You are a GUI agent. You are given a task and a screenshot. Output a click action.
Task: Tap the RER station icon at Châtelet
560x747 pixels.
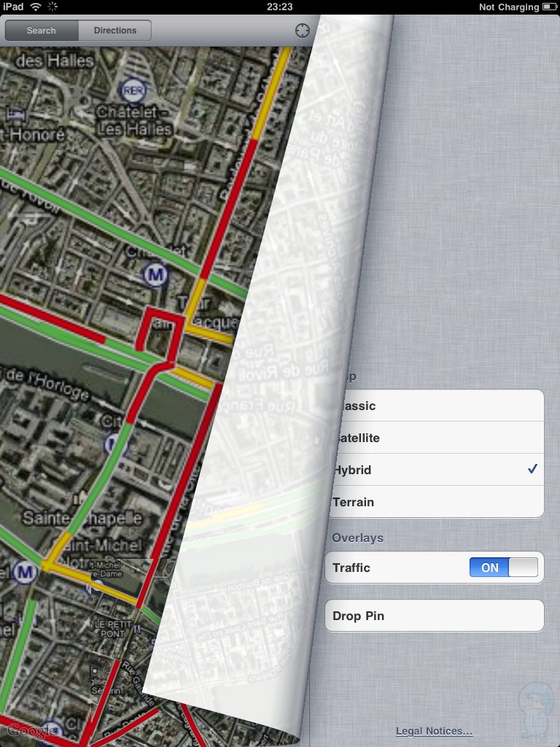pos(133,90)
